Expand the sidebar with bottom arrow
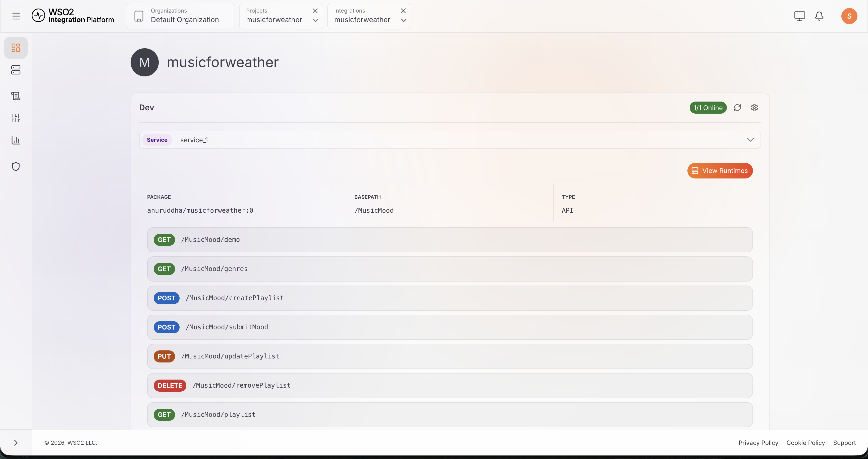 tap(16, 442)
